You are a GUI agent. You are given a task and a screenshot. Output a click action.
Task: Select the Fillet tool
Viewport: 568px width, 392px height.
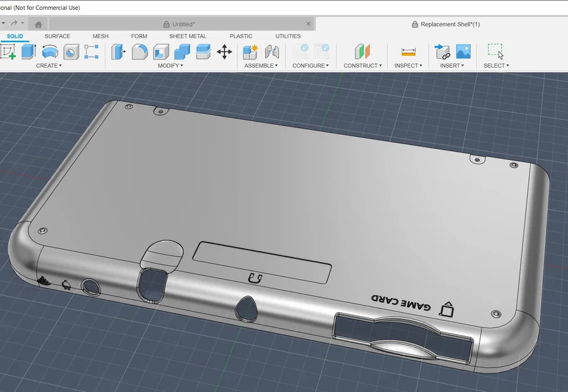[x=139, y=52]
